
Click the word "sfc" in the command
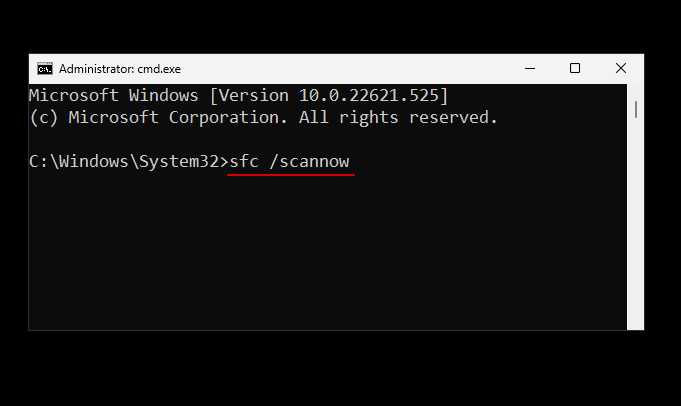click(x=243, y=161)
